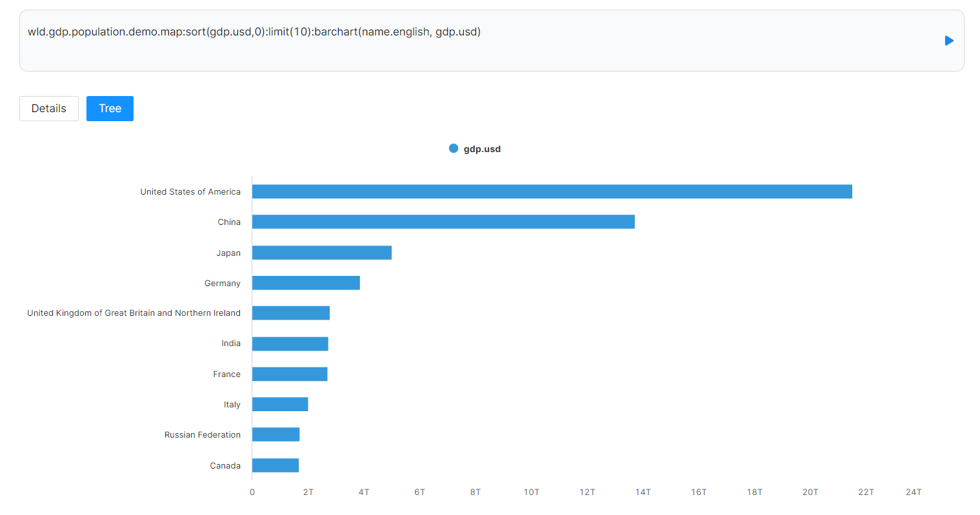Click the 12T tick on the x-axis
The height and width of the screenshot is (515, 980).
tap(587, 492)
